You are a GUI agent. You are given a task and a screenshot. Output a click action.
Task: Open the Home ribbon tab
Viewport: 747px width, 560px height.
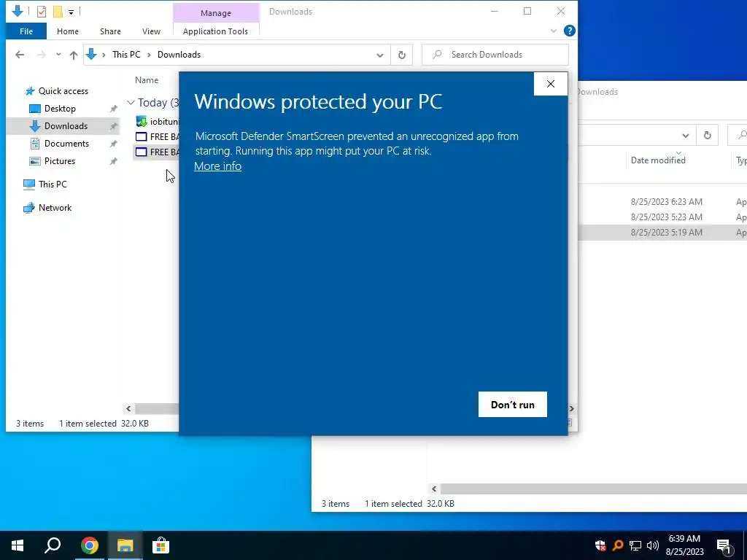click(68, 31)
